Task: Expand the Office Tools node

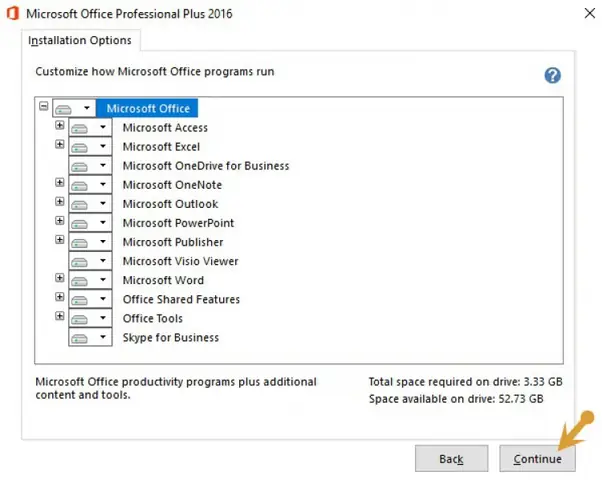Action: 60,316
